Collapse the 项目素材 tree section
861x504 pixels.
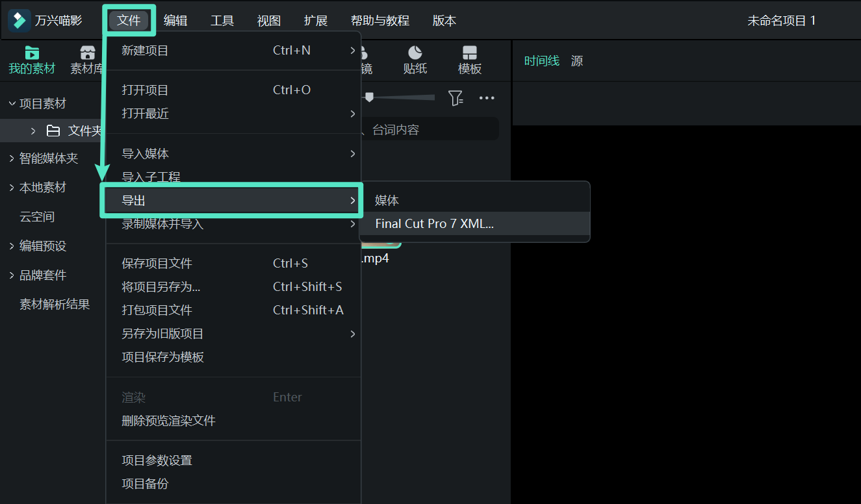pos(12,103)
